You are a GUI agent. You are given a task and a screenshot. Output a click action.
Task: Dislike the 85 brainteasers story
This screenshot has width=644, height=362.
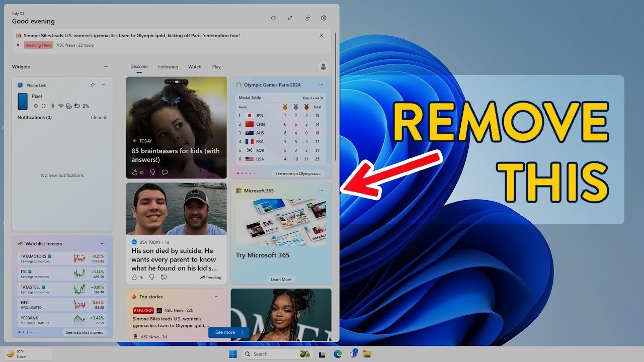point(152,172)
